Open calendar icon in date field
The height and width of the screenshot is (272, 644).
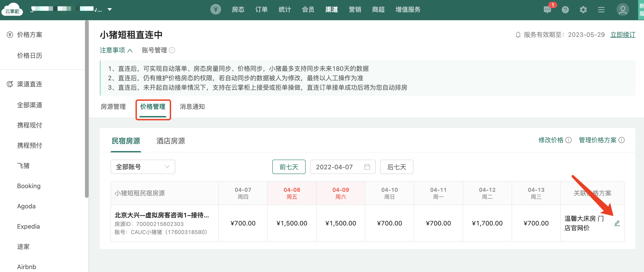(x=367, y=167)
